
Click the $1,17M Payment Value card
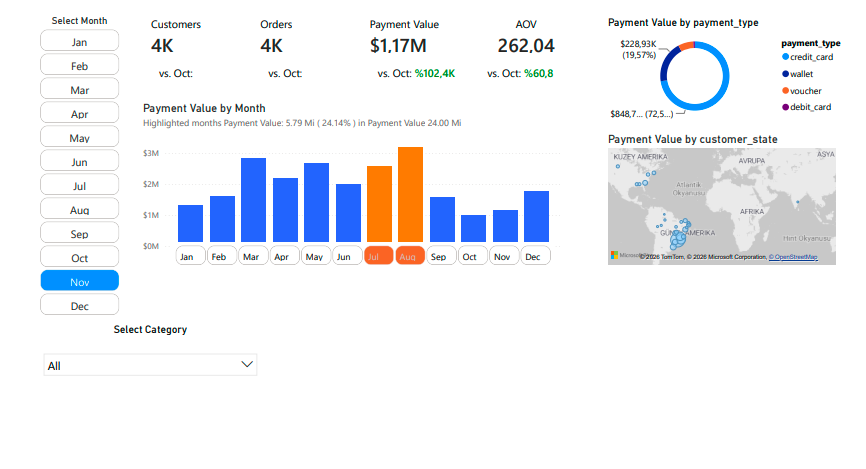[398, 46]
